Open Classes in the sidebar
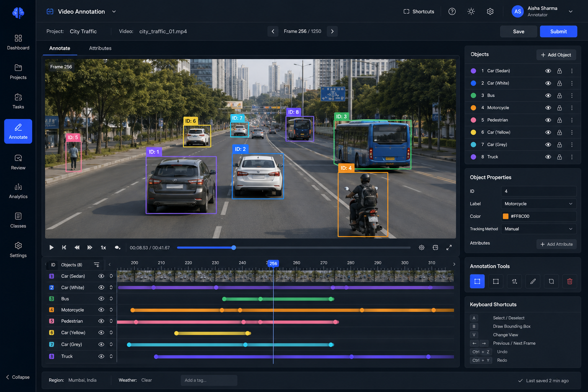 point(18,220)
